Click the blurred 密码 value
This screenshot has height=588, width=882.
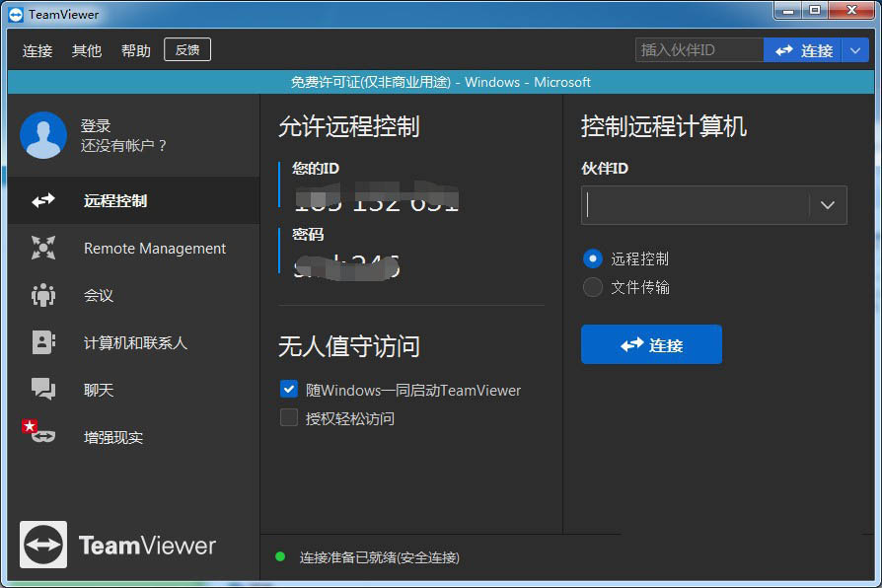pyautogui.click(x=346, y=265)
